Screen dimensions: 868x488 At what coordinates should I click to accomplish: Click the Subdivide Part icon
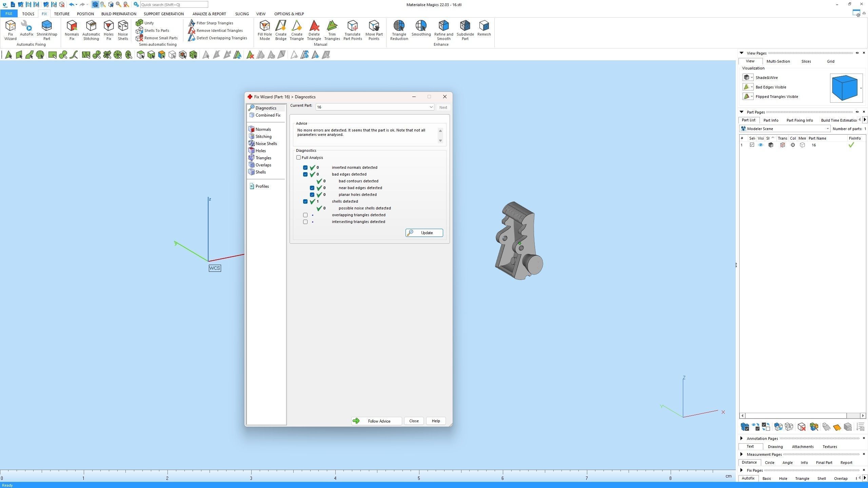pyautogui.click(x=465, y=26)
